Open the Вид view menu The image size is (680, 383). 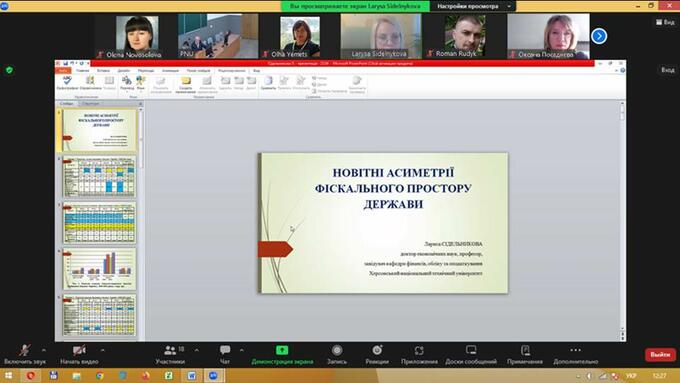coord(665,22)
